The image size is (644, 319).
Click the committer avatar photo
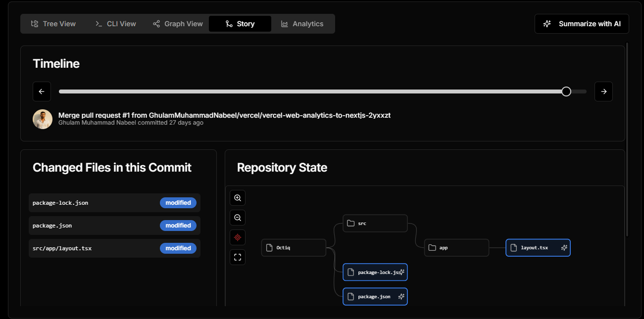43,119
